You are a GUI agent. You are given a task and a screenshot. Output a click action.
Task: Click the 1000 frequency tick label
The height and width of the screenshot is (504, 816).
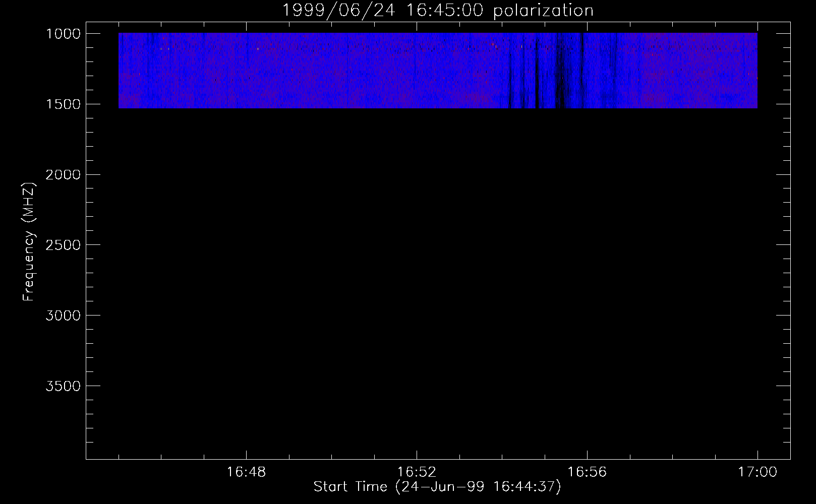[x=63, y=34]
